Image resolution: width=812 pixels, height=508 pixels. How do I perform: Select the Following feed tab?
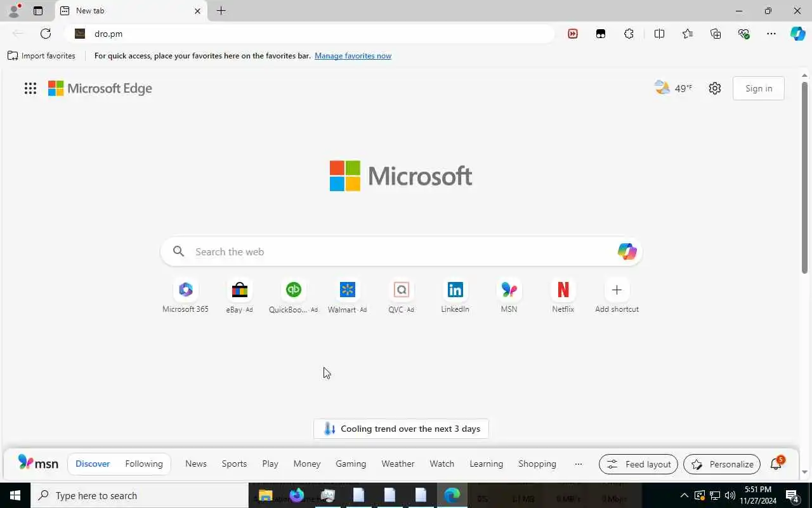click(144, 464)
